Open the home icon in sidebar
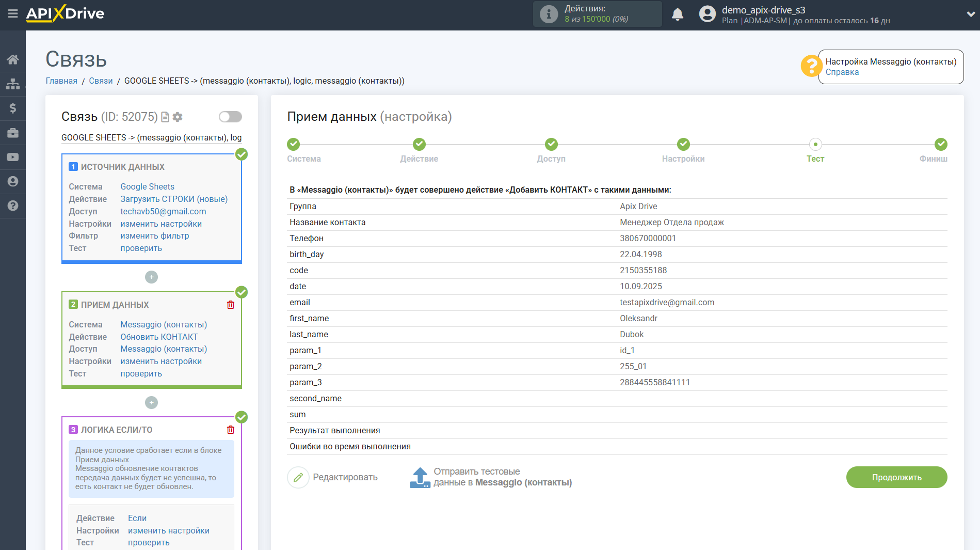980x550 pixels. [13, 59]
